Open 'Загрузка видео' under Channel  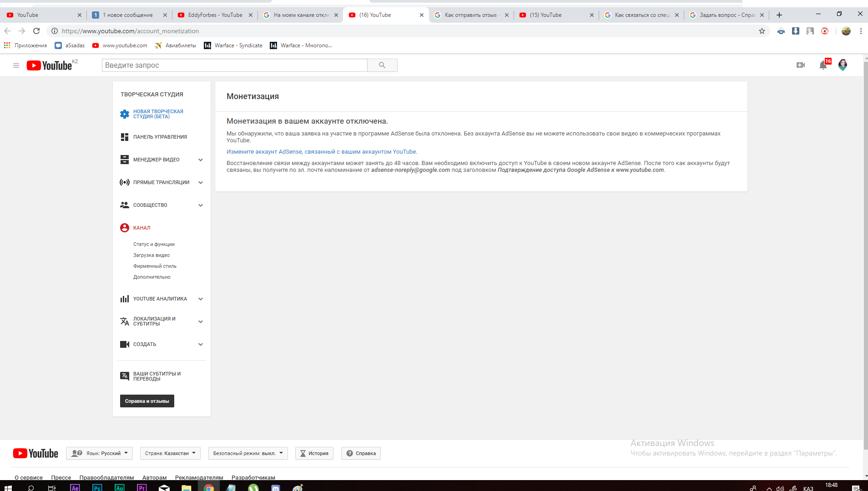pos(151,255)
